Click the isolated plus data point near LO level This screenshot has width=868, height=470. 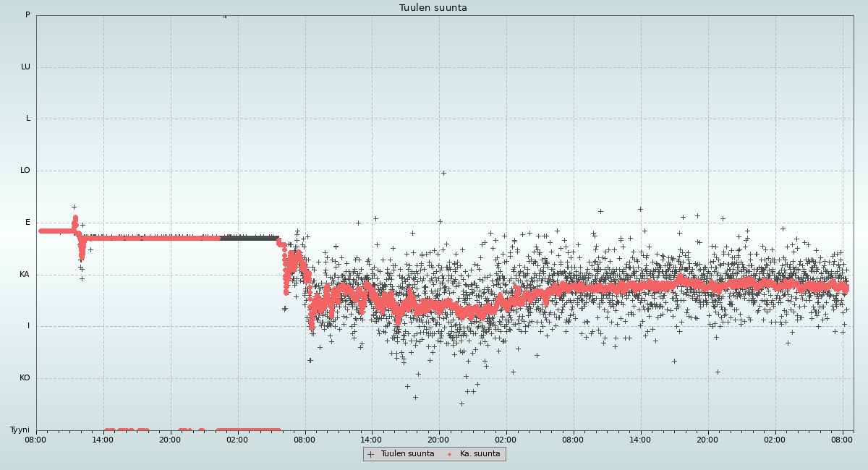point(443,173)
